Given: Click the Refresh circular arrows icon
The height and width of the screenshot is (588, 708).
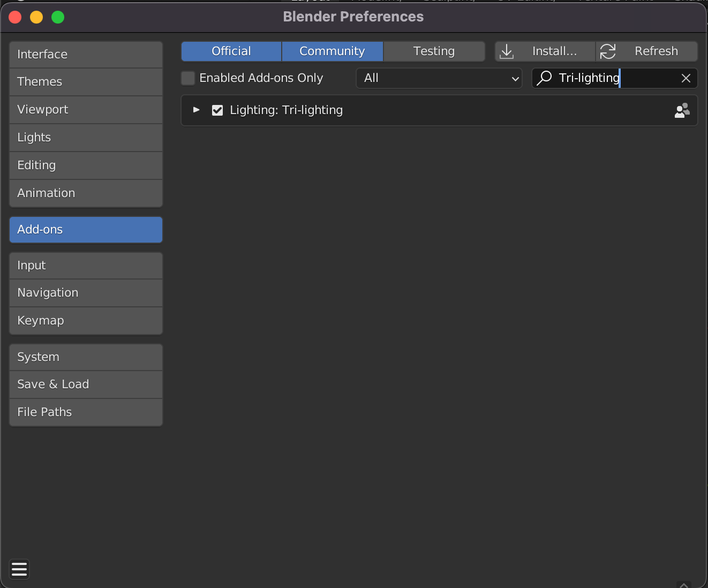Looking at the screenshot, I should coord(608,51).
